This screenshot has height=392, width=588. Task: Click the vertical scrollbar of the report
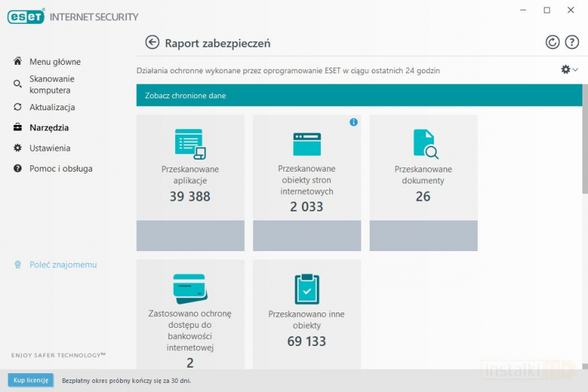point(585,148)
